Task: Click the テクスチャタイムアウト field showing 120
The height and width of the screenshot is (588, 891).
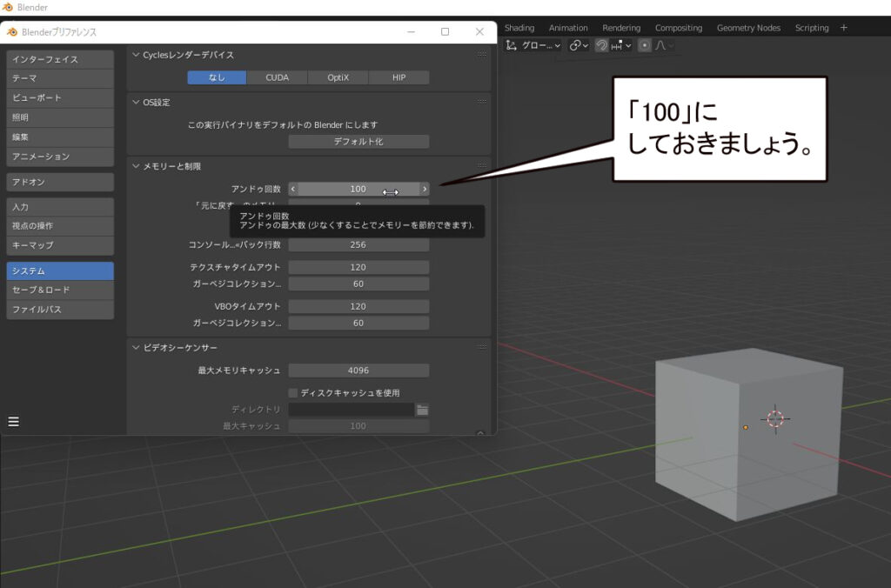Action: (358, 268)
